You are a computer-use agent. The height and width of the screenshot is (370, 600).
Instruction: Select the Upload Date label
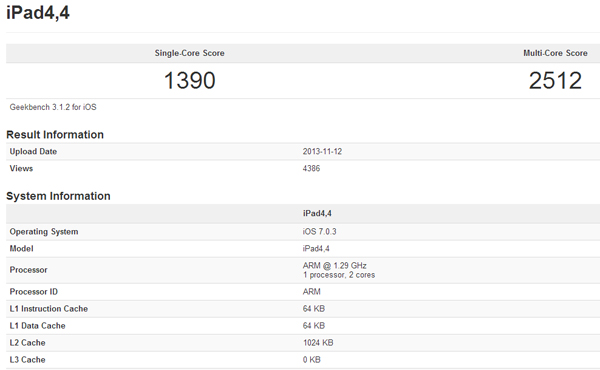point(33,152)
